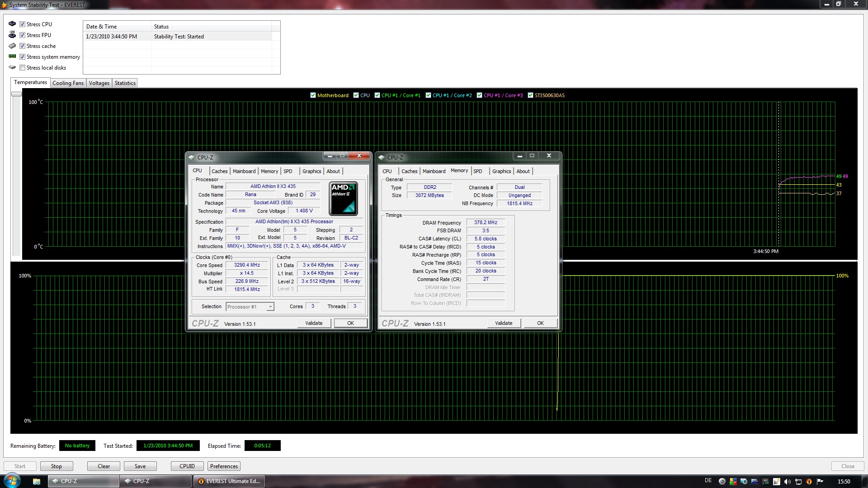The width and height of the screenshot is (868, 488).
Task: Click the Stress FPU icon
Action: [12, 35]
